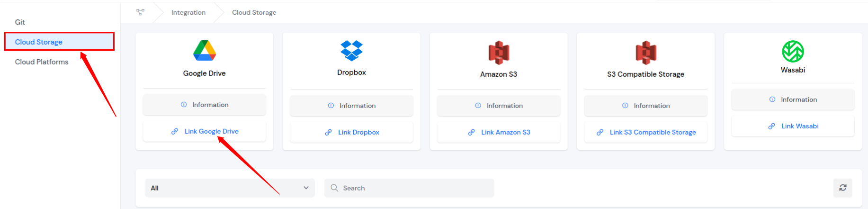Click Link Amazon S3 button
868x209 pixels.
[499, 132]
